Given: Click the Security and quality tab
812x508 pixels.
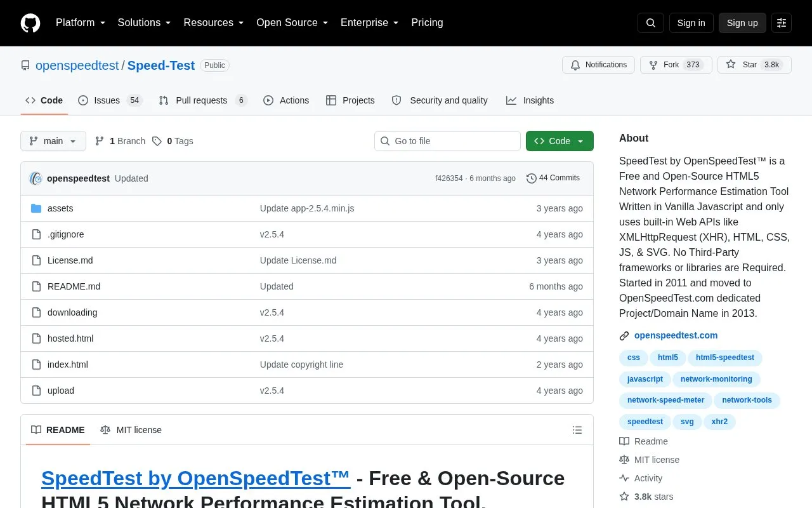Looking at the screenshot, I should (440, 100).
